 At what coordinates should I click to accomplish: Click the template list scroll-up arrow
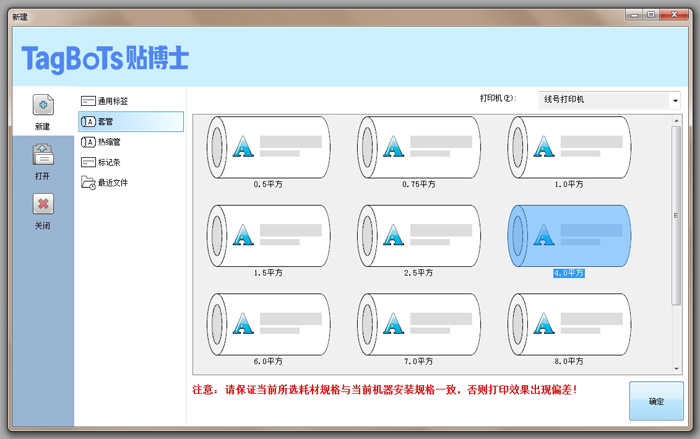(x=676, y=121)
